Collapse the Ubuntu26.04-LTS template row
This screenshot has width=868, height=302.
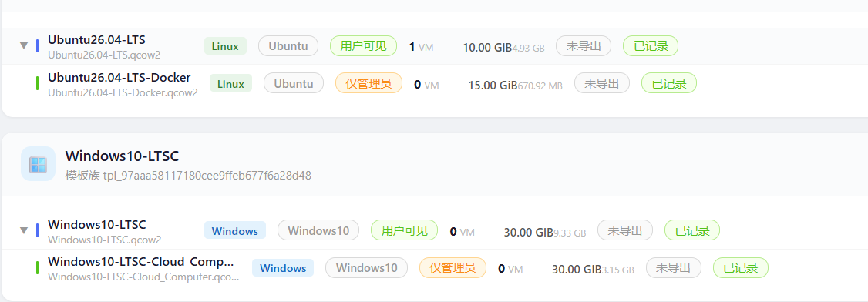click(23, 45)
